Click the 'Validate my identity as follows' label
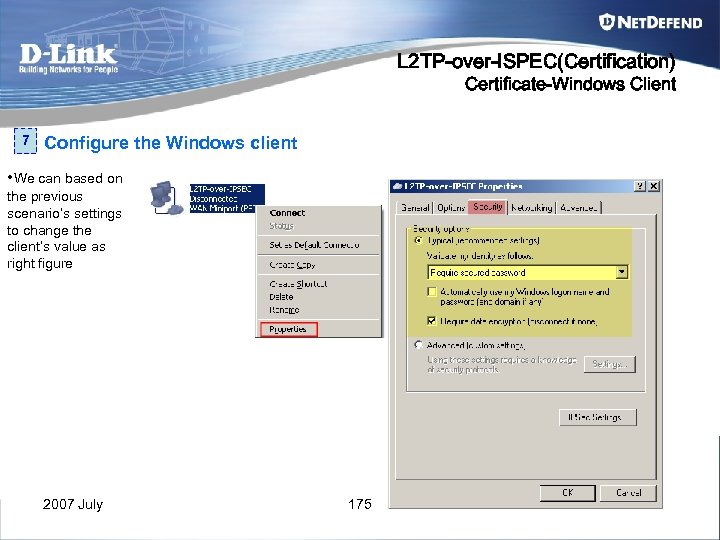Screen dimensions: 720x540 (480, 255)
